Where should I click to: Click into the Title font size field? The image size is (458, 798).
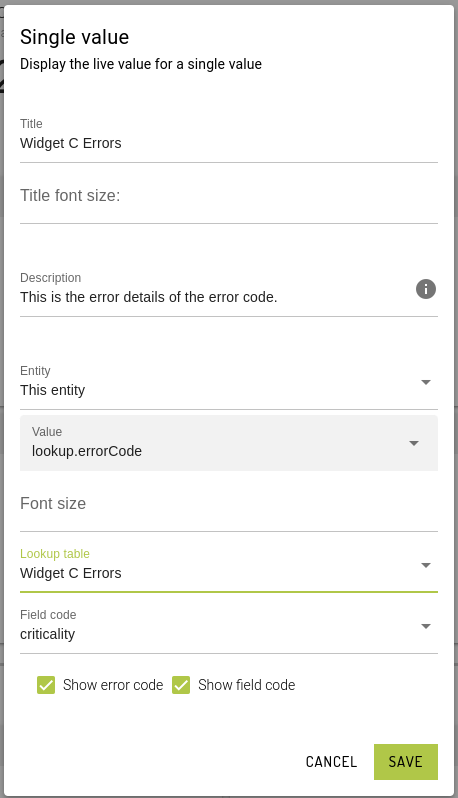tap(228, 196)
